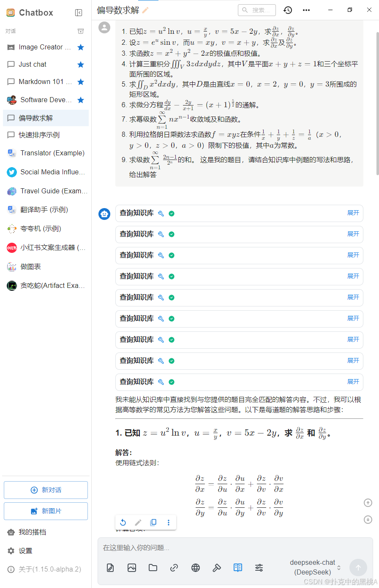Image resolution: width=379 pixels, height=588 pixels.
Task: Open the 夸夸机 (示例) conversation
Action: 46,229
